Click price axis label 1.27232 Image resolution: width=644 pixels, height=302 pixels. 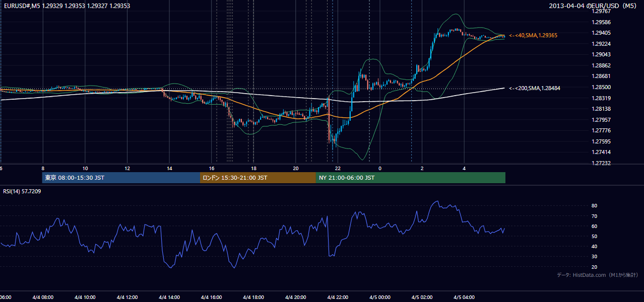point(601,163)
